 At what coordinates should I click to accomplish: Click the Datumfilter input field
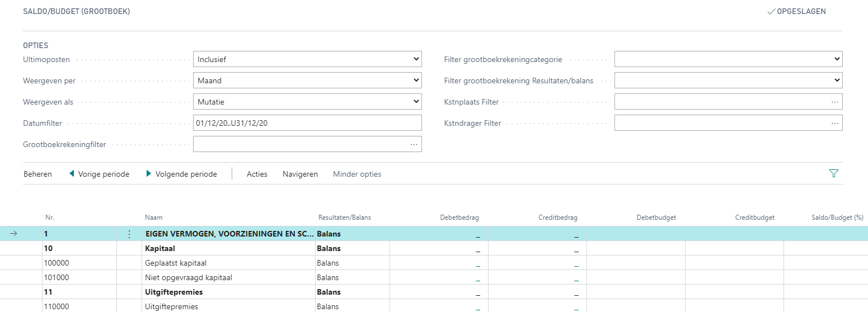pos(307,123)
